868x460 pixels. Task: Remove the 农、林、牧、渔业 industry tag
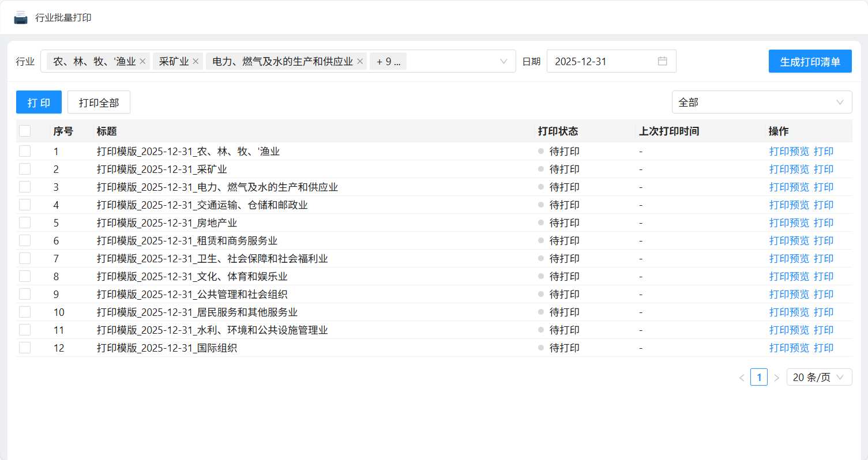click(x=142, y=62)
